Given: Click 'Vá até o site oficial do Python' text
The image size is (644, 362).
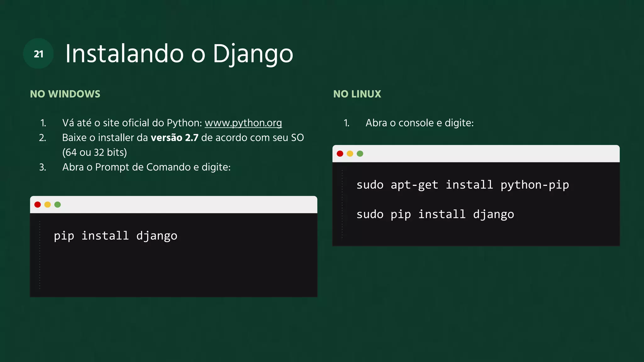Looking at the screenshot, I should point(131,123).
